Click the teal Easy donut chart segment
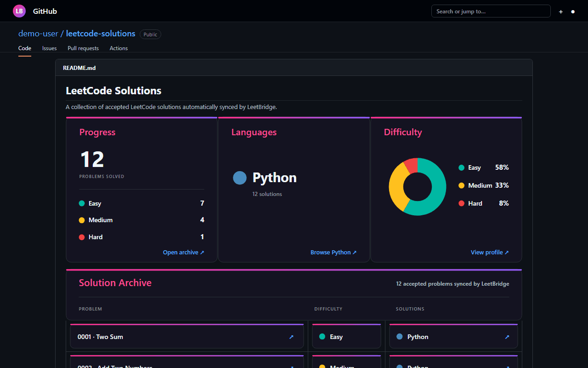 point(438,193)
